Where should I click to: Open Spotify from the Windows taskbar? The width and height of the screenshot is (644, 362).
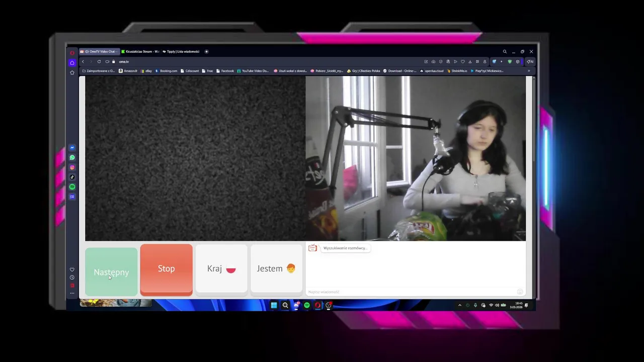point(306,305)
